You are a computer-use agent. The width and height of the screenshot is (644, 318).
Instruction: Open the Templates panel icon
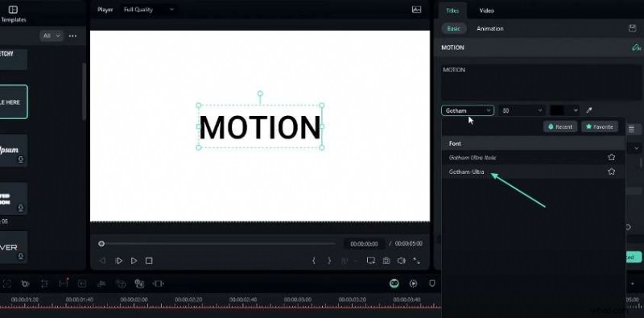pyautogui.click(x=13, y=10)
